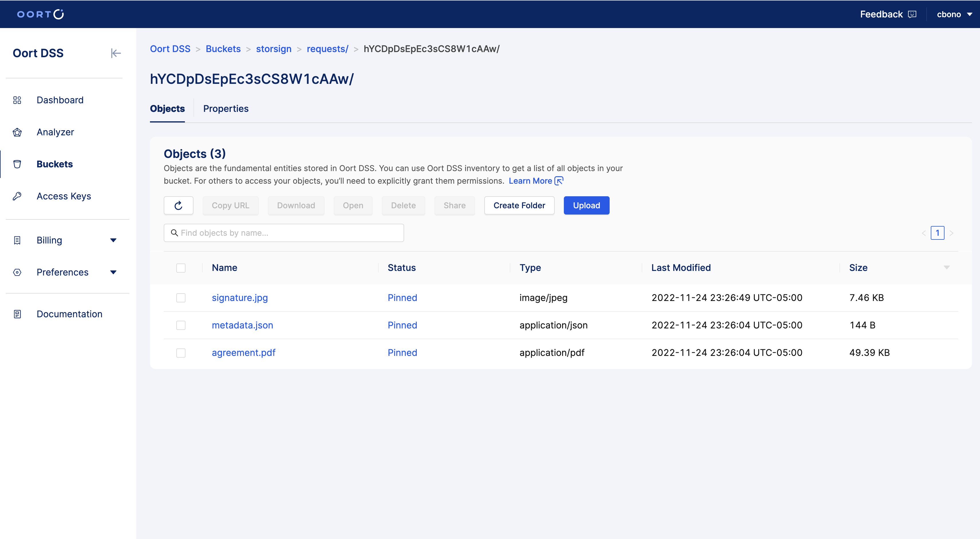Open the Documentation book icon
The height and width of the screenshot is (539, 980).
click(17, 314)
